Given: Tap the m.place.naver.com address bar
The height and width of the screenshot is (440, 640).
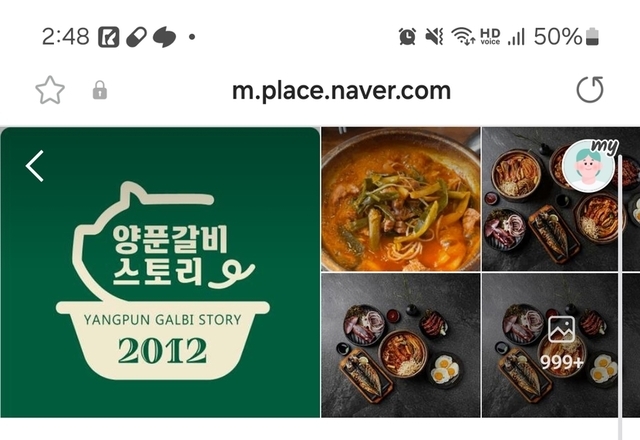Looking at the screenshot, I should pos(341,91).
